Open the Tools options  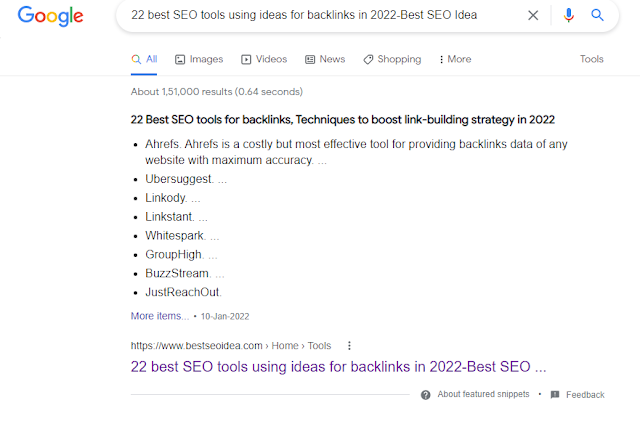(x=591, y=59)
